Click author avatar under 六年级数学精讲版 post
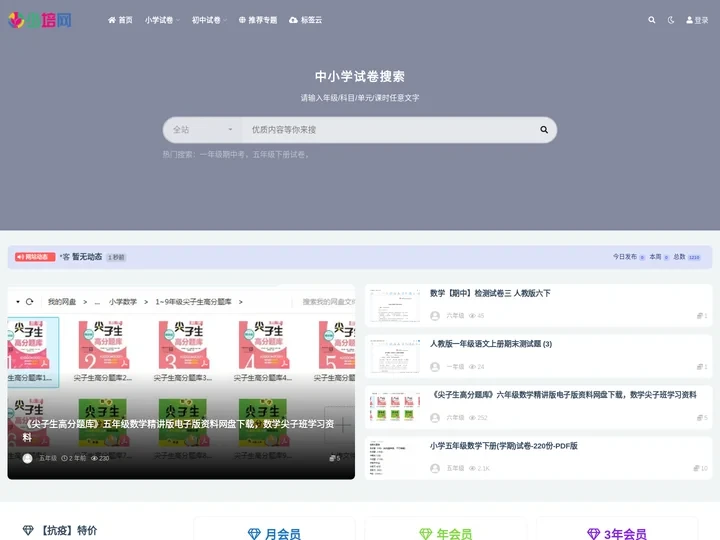720x540 pixels. point(435,418)
